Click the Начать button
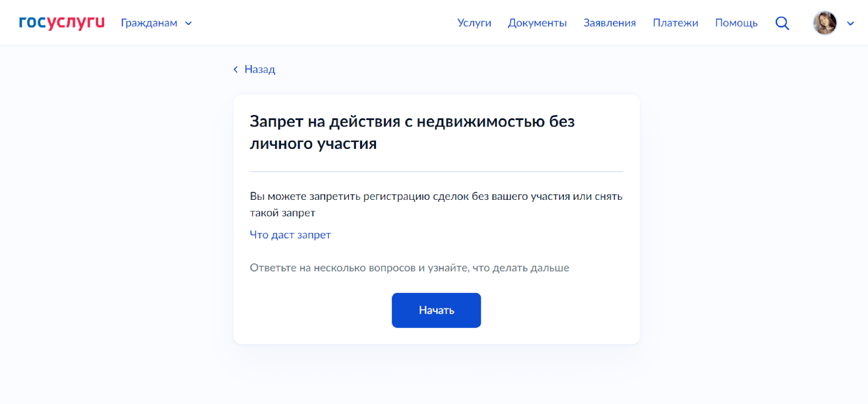The width and height of the screenshot is (868, 404). coord(436,310)
